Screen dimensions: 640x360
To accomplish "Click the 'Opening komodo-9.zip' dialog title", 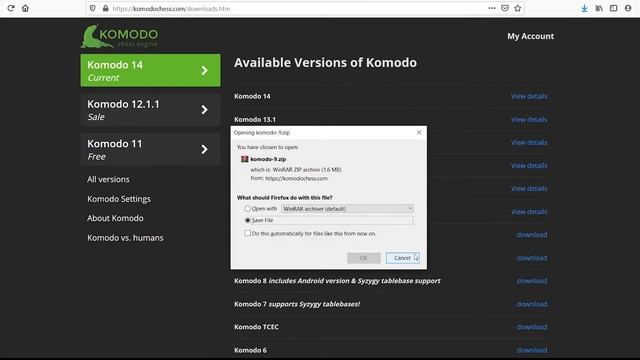I will 262,133.
